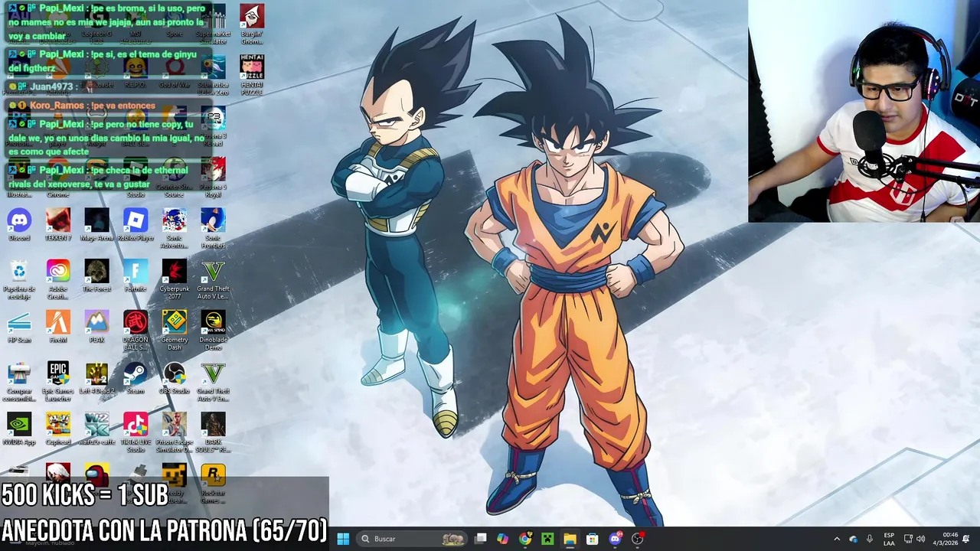
Task: Open Task View on the taskbar
Action: click(x=480, y=539)
